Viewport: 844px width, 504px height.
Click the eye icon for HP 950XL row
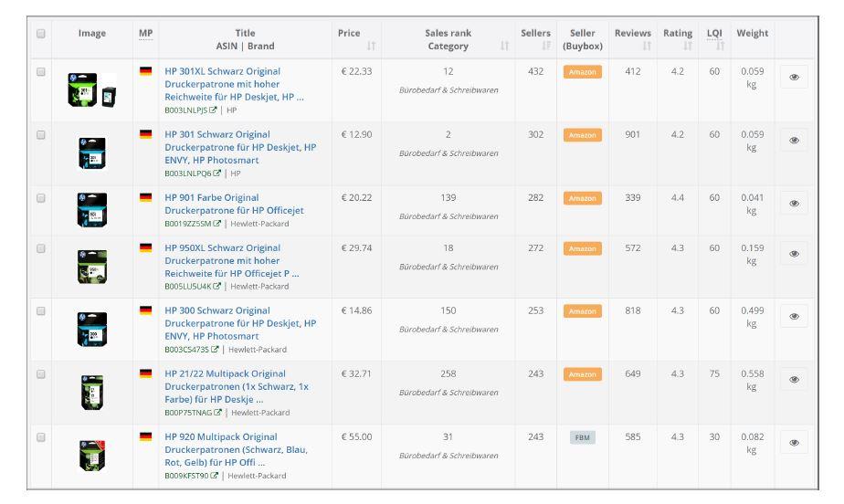pyautogui.click(x=794, y=254)
